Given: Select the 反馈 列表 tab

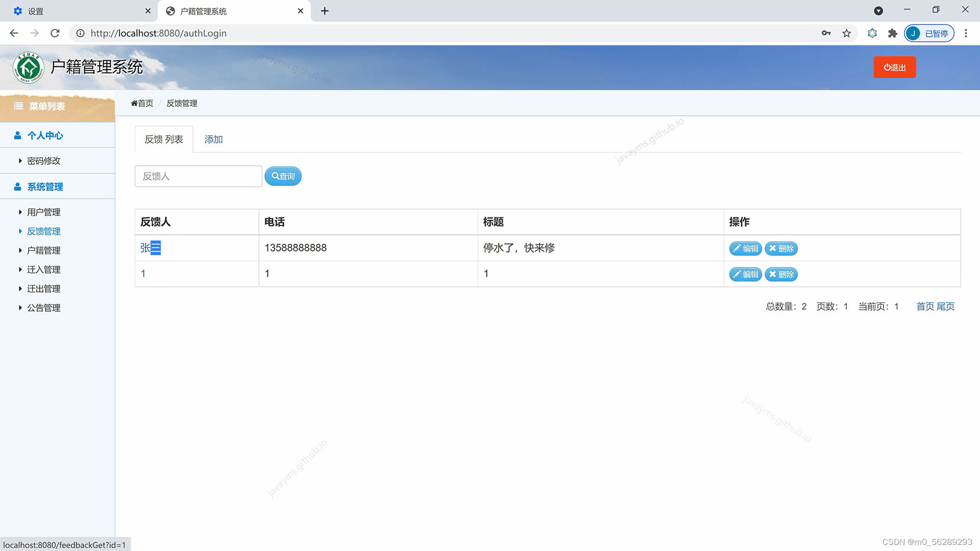Looking at the screenshot, I should point(163,139).
